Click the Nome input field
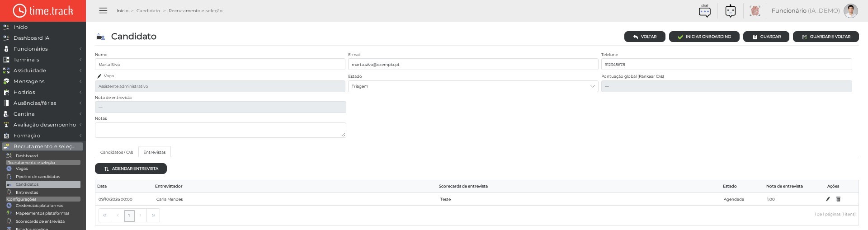868x230 pixels. 220,65
